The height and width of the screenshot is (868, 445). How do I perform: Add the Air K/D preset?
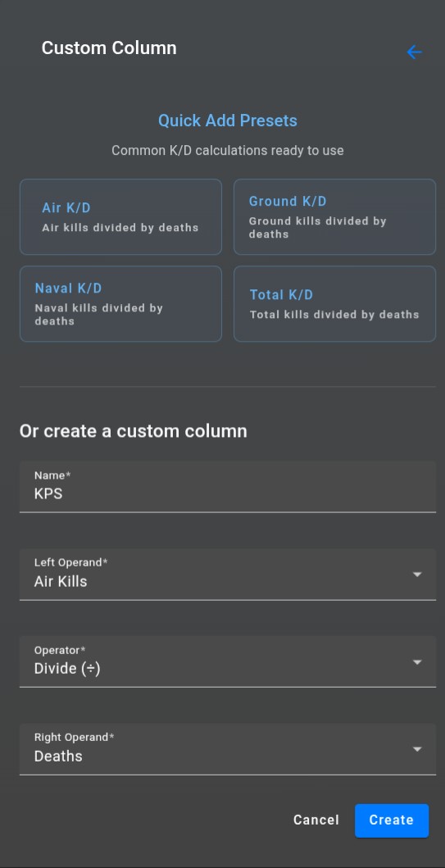(120, 217)
